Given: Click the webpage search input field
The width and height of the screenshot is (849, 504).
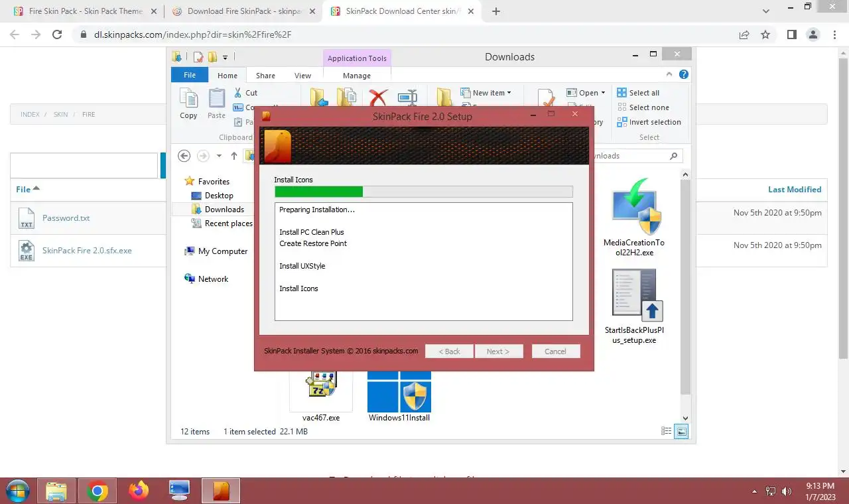Looking at the screenshot, I should (x=84, y=166).
